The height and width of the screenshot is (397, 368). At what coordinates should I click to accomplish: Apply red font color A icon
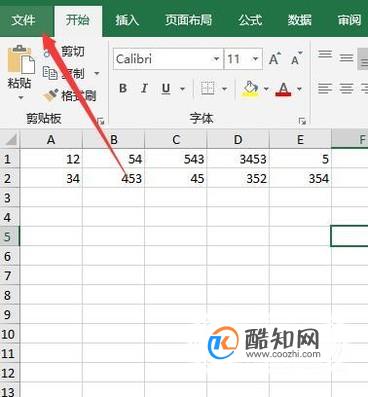[283, 89]
